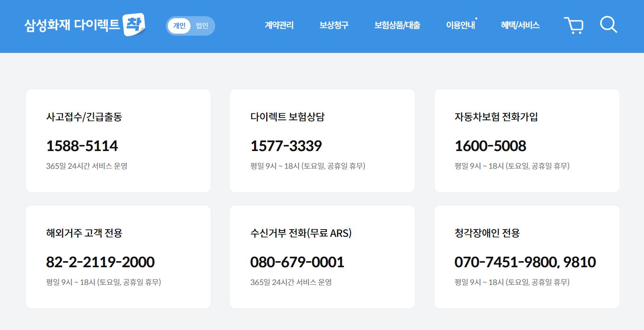The image size is (644, 330).
Task: Click the 사고접수/긴급출동 card title
Action: tap(84, 117)
